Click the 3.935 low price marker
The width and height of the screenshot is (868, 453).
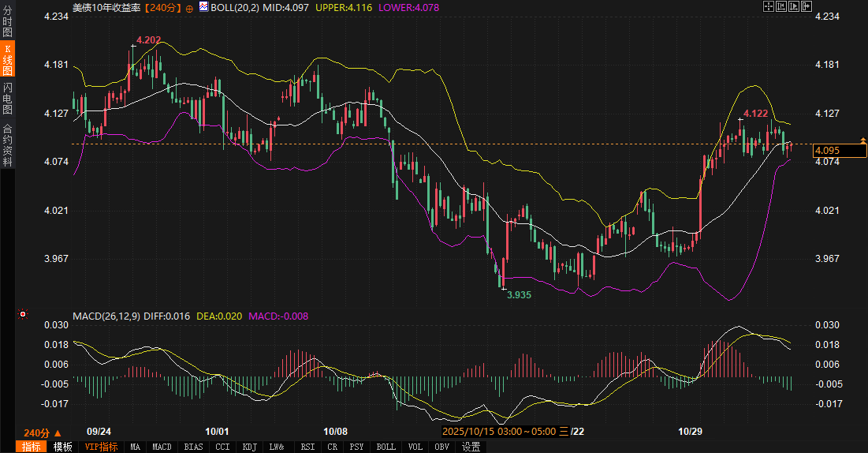[519, 294]
